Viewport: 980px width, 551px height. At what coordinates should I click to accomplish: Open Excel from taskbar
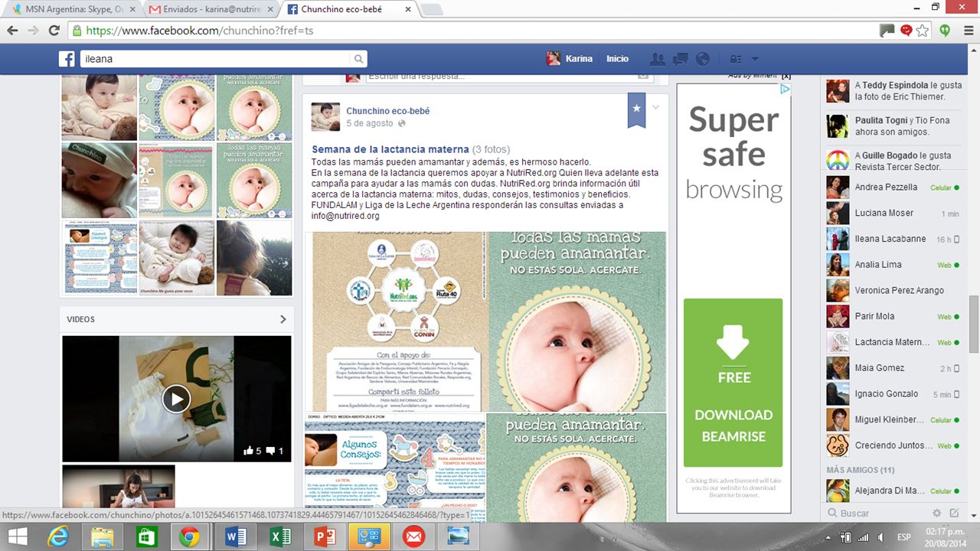coord(279,536)
